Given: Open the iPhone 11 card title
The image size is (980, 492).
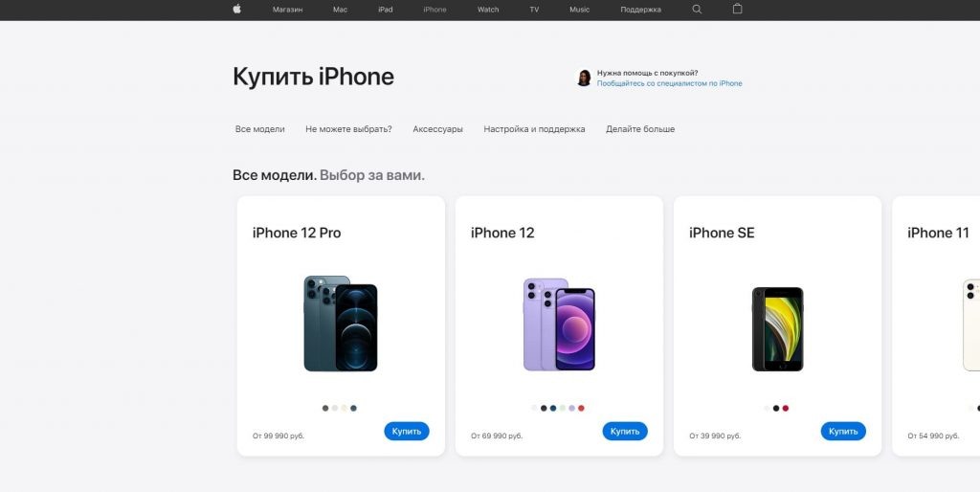Looking at the screenshot, I should (x=938, y=234).
